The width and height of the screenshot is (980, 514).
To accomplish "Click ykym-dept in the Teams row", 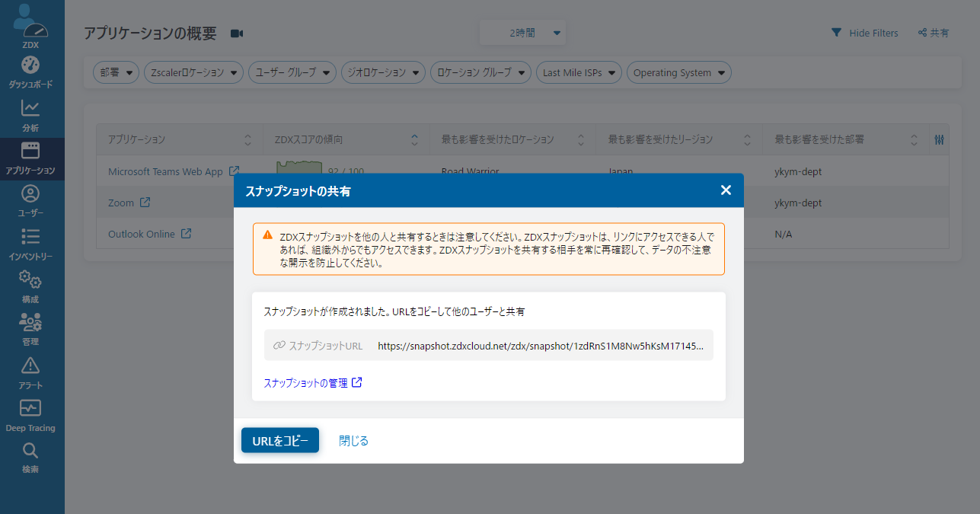I will tap(798, 171).
